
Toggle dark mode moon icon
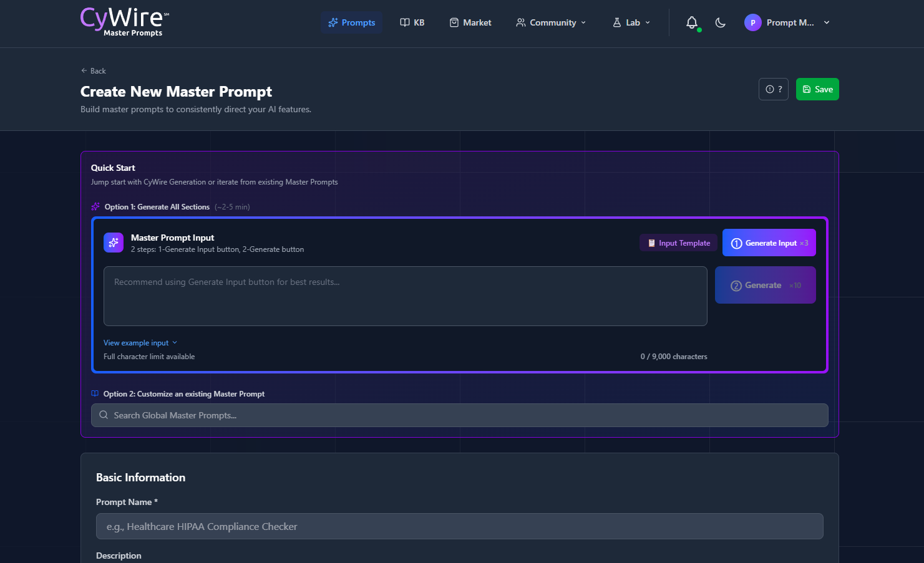721,22
